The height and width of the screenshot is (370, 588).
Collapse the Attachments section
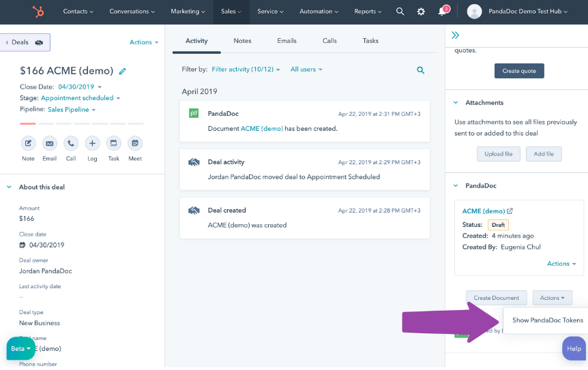point(456,103)
